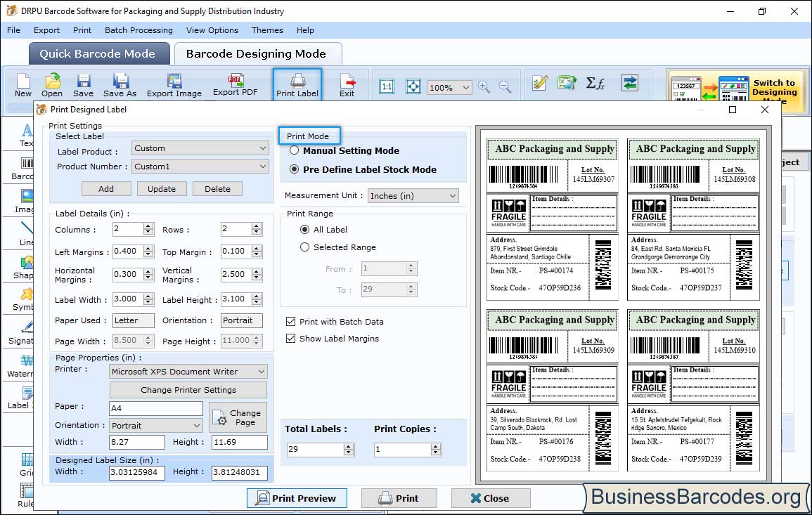Image resolution: width=812 pixels, height=515 pixels.
Task: Click Change Printer Settings button
Action: click(188, 390)
